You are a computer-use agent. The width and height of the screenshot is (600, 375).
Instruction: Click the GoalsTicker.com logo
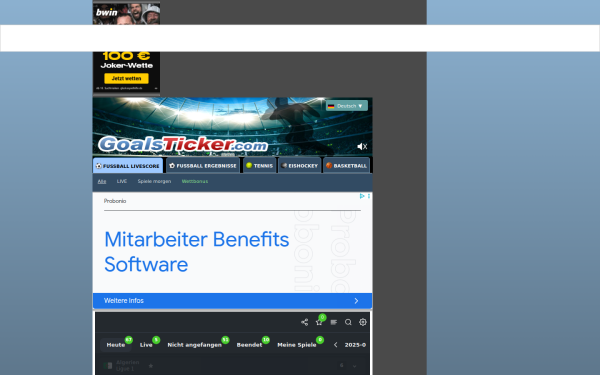[x=183, y=144]
